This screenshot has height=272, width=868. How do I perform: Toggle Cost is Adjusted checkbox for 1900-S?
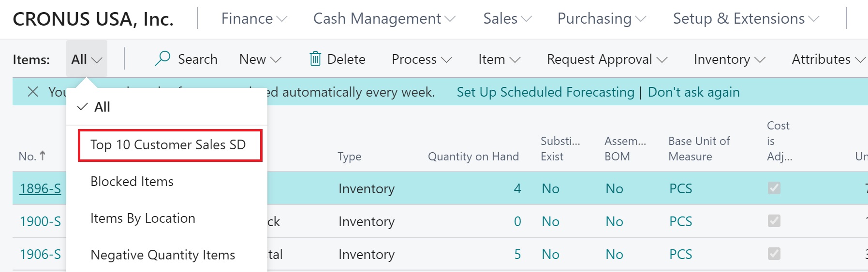(774, 221)
